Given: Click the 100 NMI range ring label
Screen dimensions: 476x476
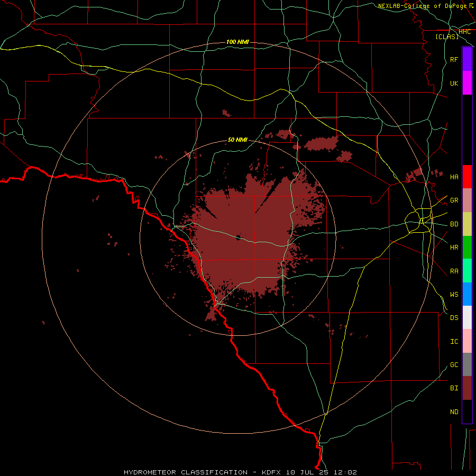Looking at the screenshot, I should [237, 42].
